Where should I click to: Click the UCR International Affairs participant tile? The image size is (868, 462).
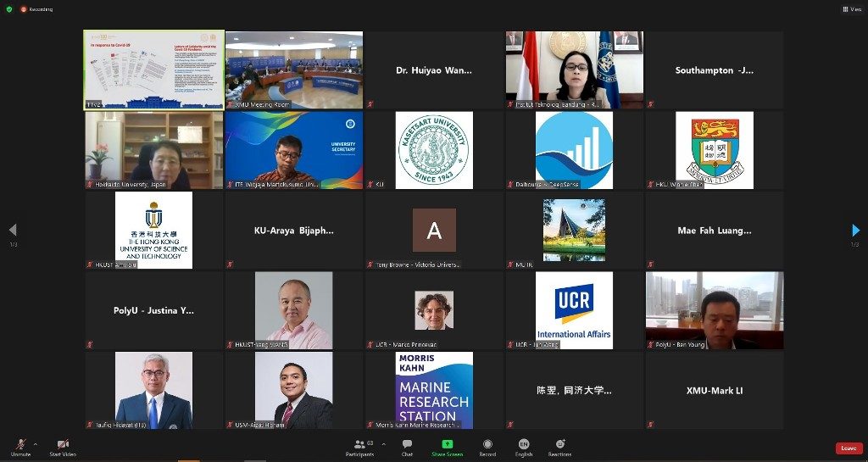pos(574,310)
